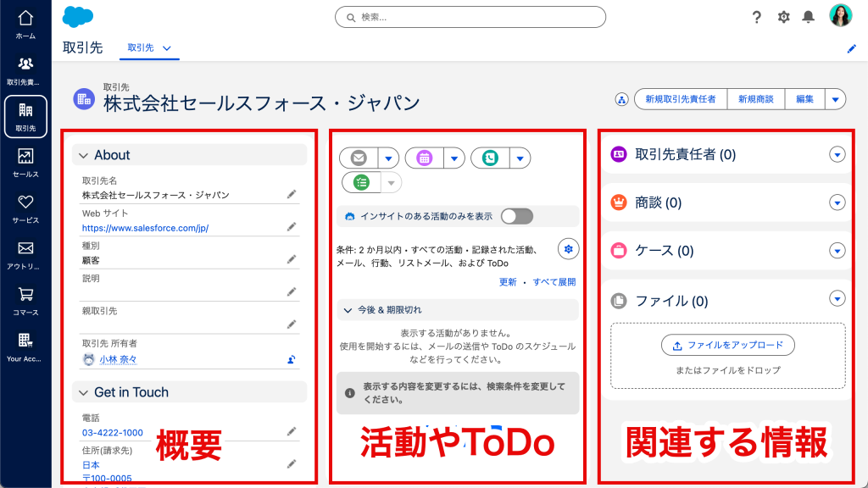Click 更新 refresh link
The width and height of the screenshot is (868, 488).
tap(508, 282)
